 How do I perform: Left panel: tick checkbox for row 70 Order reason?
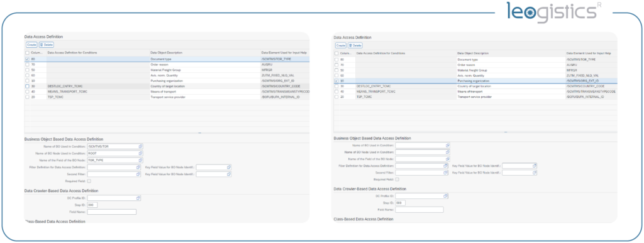tap(28, 65)
